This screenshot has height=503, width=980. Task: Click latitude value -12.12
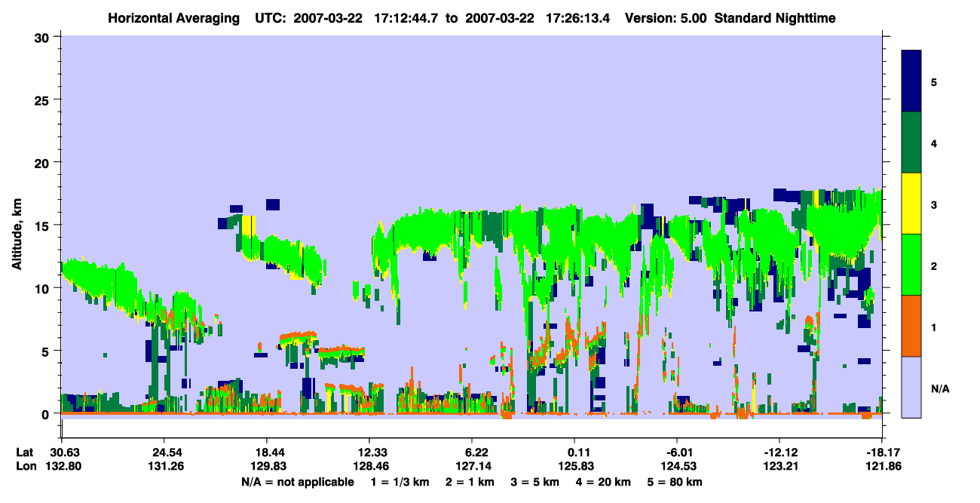[x=779, y=452]
